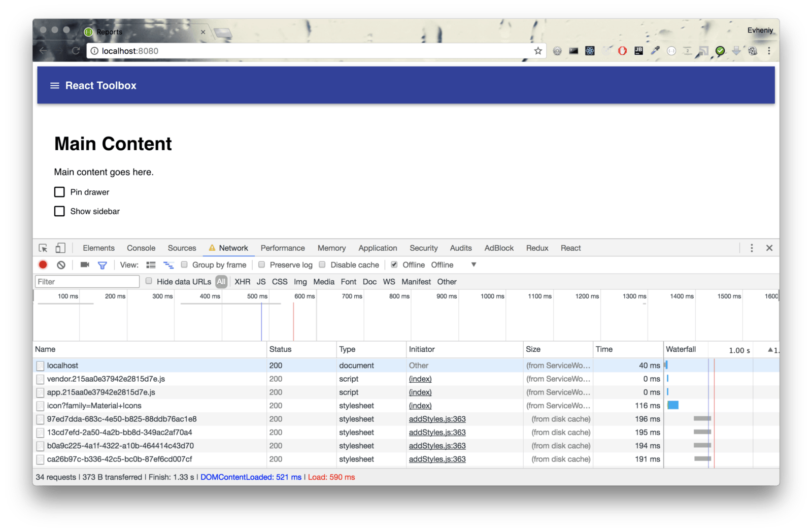812x532 pixels.
Task: Enable the Preserve log checkbox
Action: (262, 264)
